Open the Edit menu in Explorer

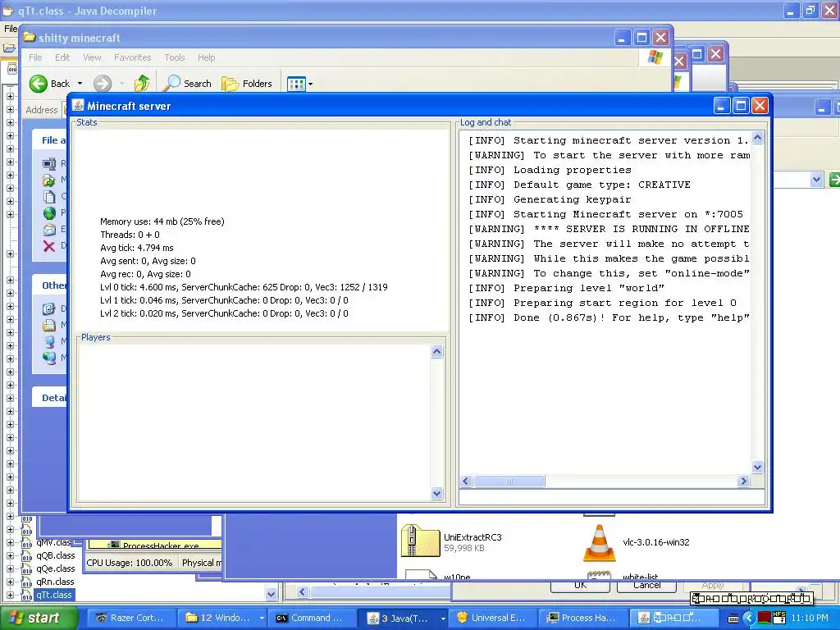pos(62,57)
